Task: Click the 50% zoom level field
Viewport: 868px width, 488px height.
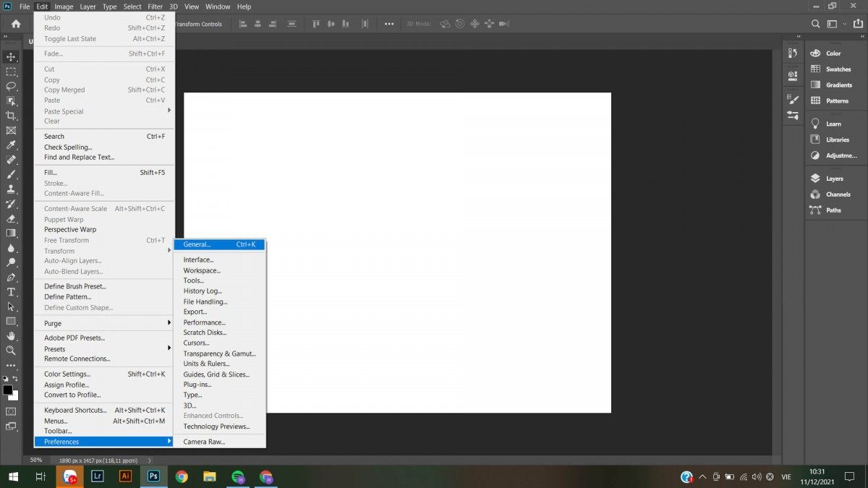Action: click(x=35, y=460)
